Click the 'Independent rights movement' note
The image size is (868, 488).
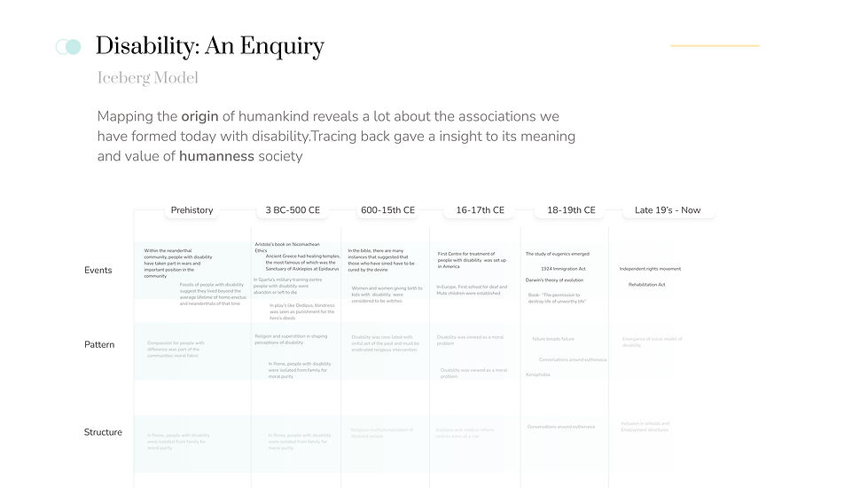(x=650, y=269)
